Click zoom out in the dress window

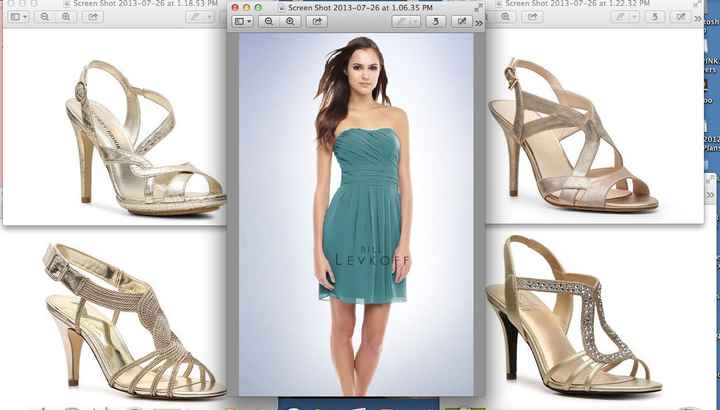pyautogui.click(x=269, y=21)
